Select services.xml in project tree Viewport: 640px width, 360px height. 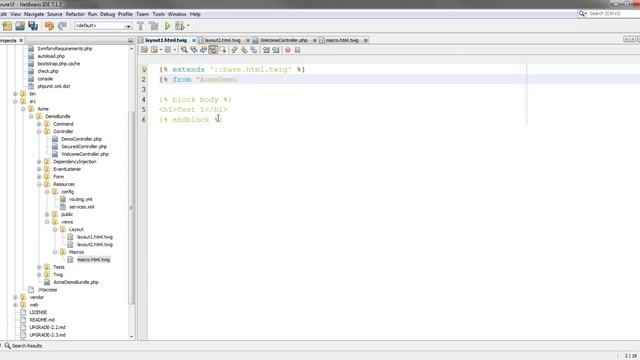(82, 207)
